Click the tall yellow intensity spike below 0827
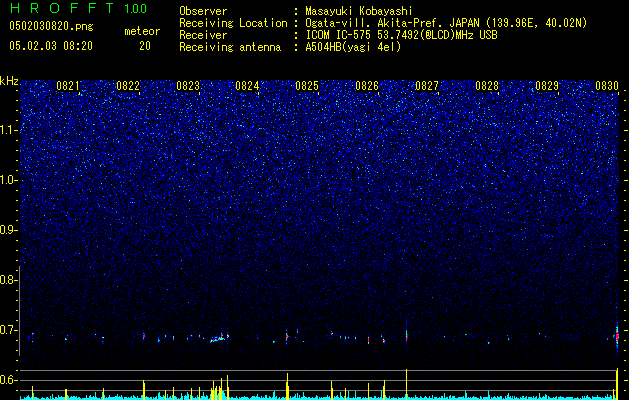This screenshot has width=629, height=400. click(x=406, y=384)
